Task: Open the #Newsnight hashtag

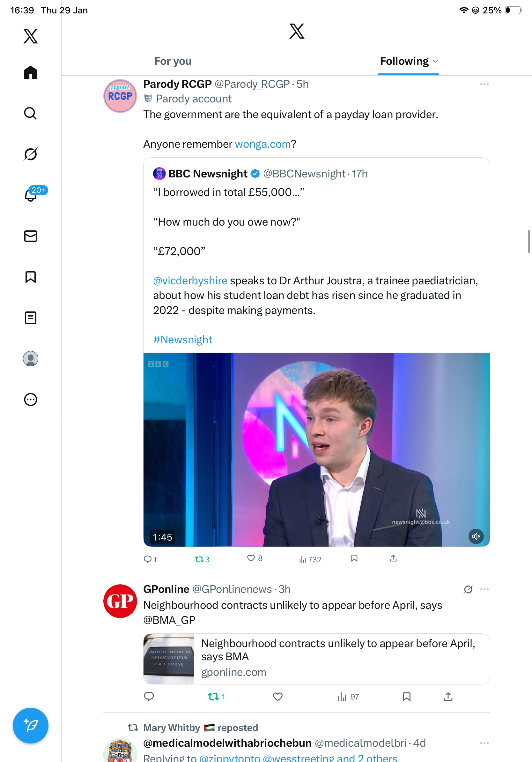Action: pyautogui.click(x=183, y=340)
